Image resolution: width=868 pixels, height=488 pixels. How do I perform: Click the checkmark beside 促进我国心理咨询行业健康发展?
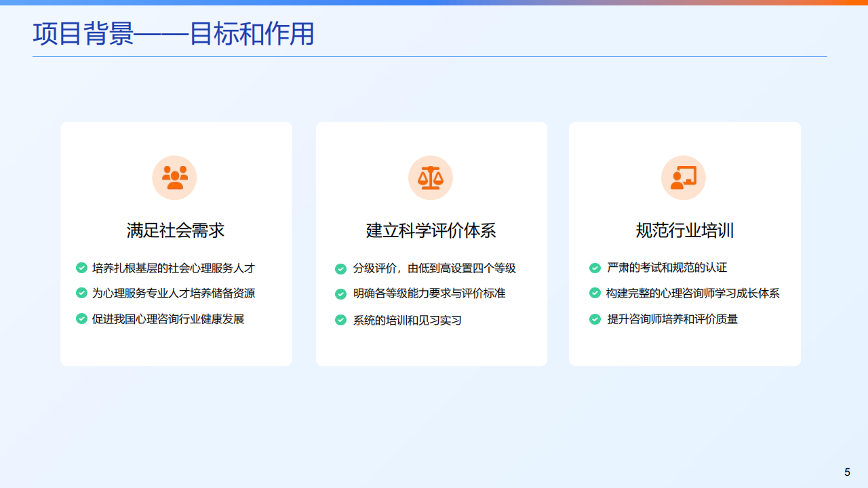tap(81, 319)
